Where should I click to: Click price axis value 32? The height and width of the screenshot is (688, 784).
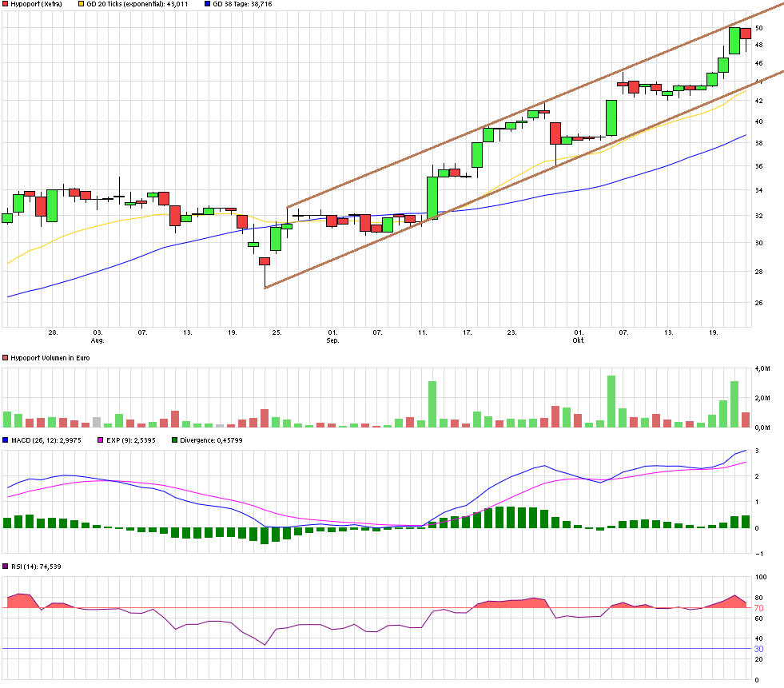tap(759, 216)
